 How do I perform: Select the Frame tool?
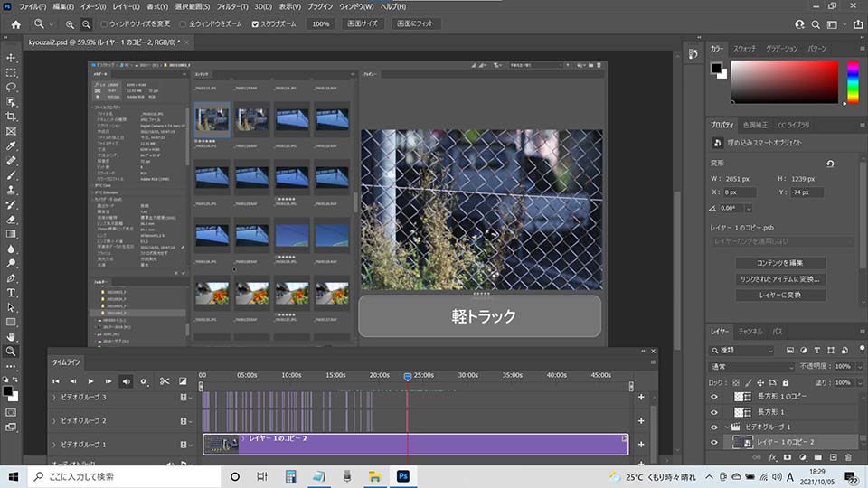point(11,131)
